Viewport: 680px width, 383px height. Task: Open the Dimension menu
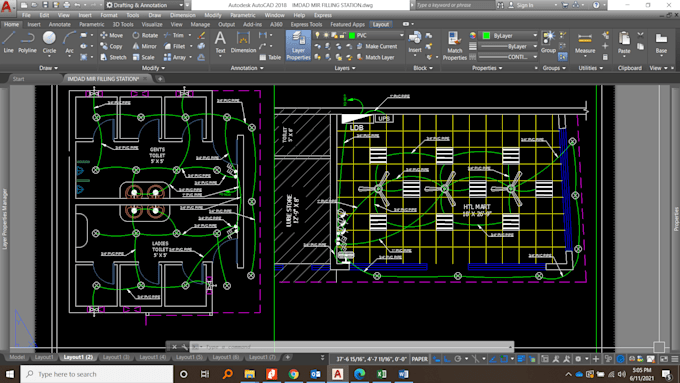(x=183, y=15)
